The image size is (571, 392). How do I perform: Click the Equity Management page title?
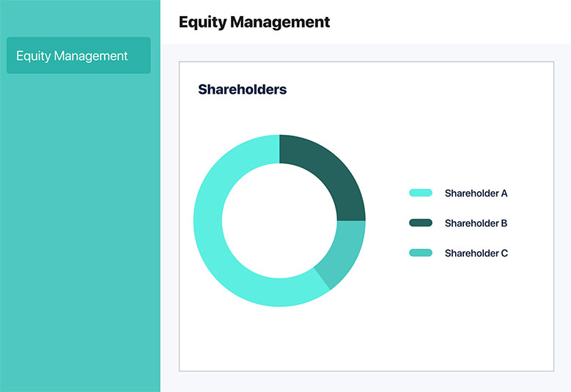coord(254,22)
